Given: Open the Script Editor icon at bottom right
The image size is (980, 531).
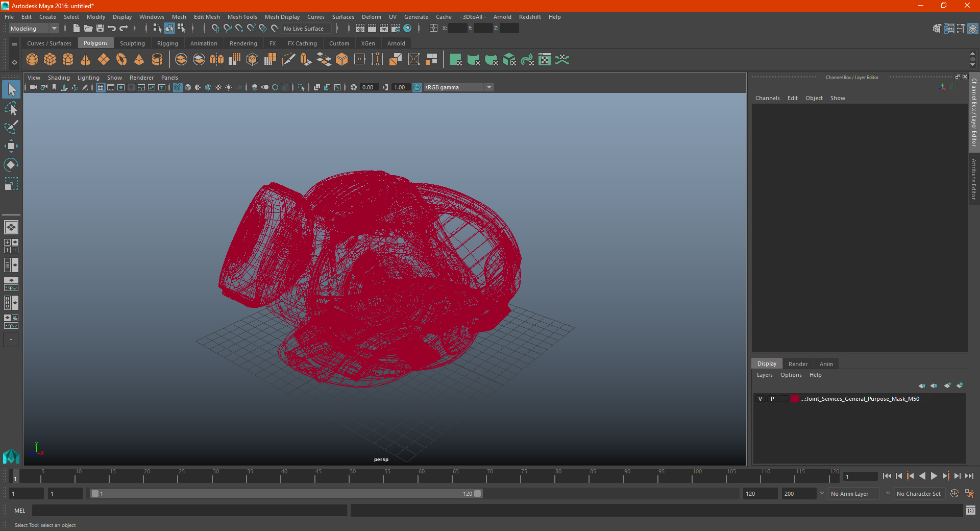Looking at the screenshot, I should point(970,510).
